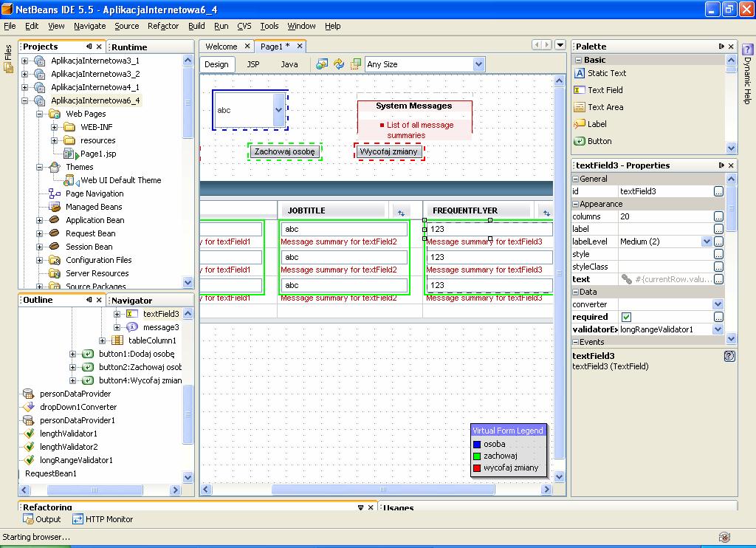Screen dimensions: 756x548
Task: Click the green zachowaj legend swatch
Action: 477,456
